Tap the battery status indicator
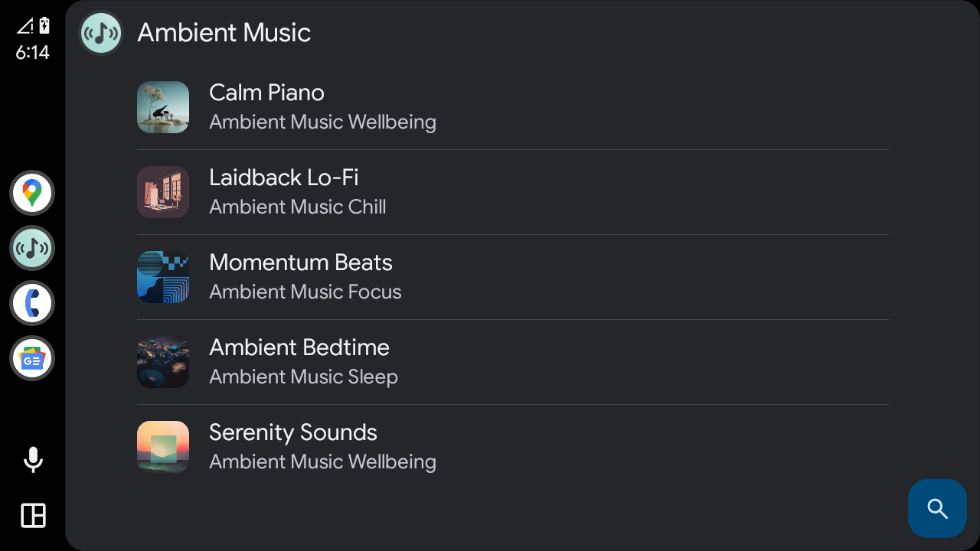The image size is (980, 551). (x=44, y=26)
